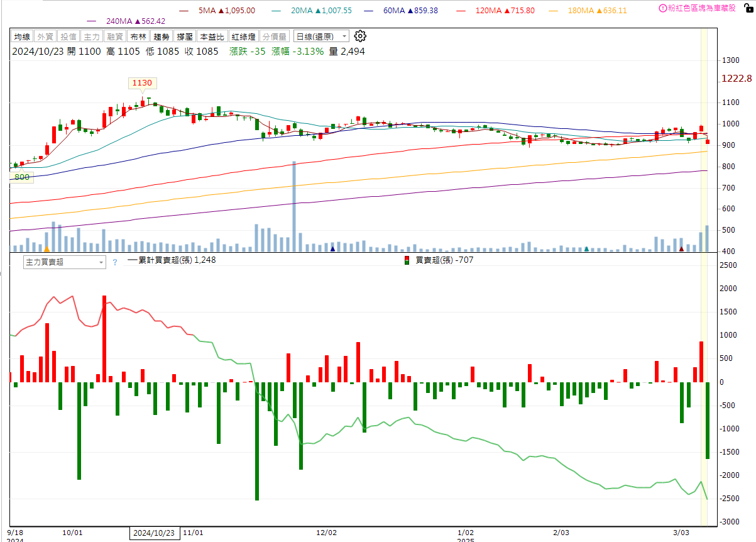Viewport: 756px width, 542px height.
Task: Click the 12/02 date axis label
Action: click(x=326, y=532)
